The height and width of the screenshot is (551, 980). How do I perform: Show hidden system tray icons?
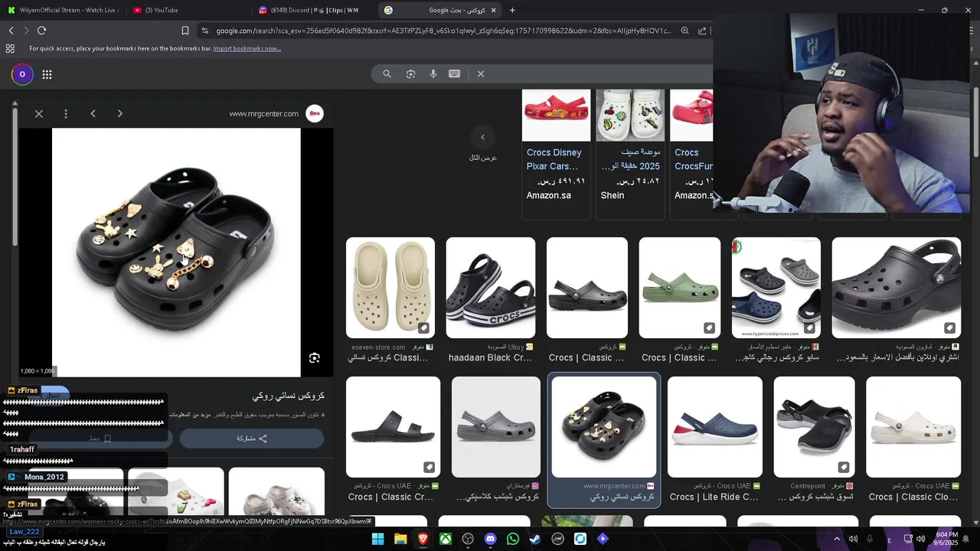coord(837,540)
